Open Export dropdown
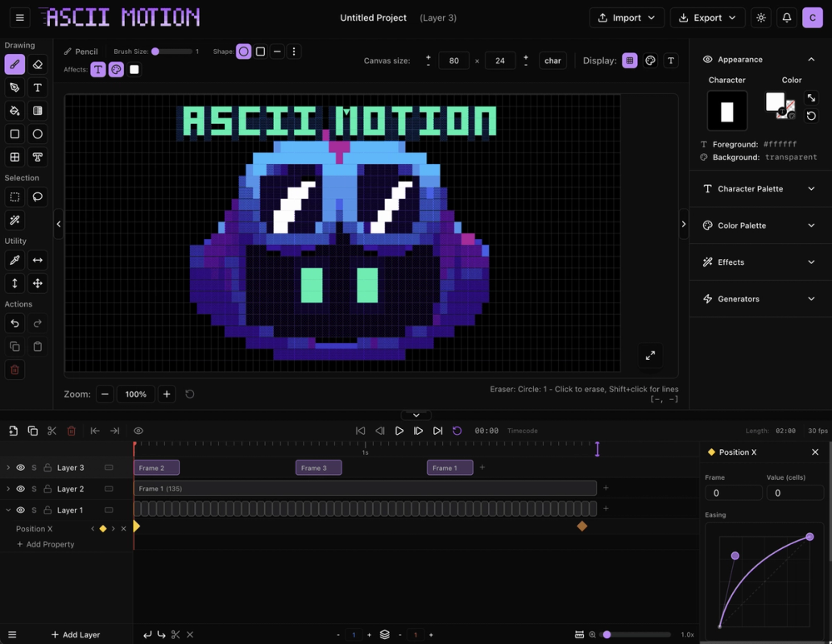The width and height of the screenshot is (832, 644). coord(707,18)
